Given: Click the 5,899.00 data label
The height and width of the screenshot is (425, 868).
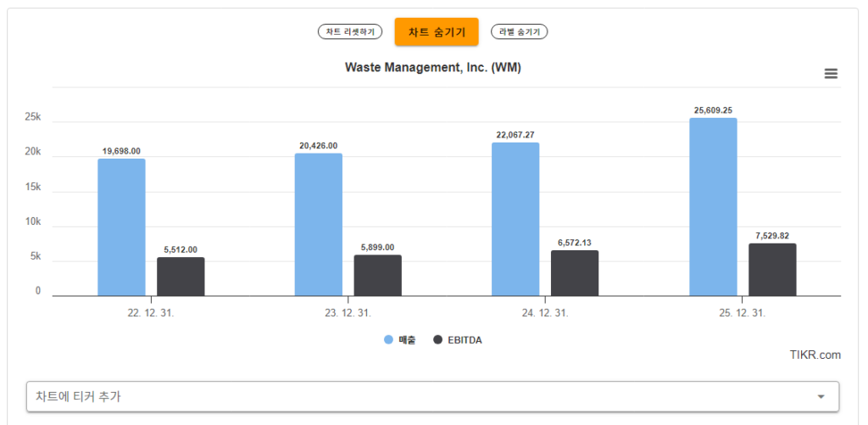Looking at the screenshot, I should pos(378,247).
